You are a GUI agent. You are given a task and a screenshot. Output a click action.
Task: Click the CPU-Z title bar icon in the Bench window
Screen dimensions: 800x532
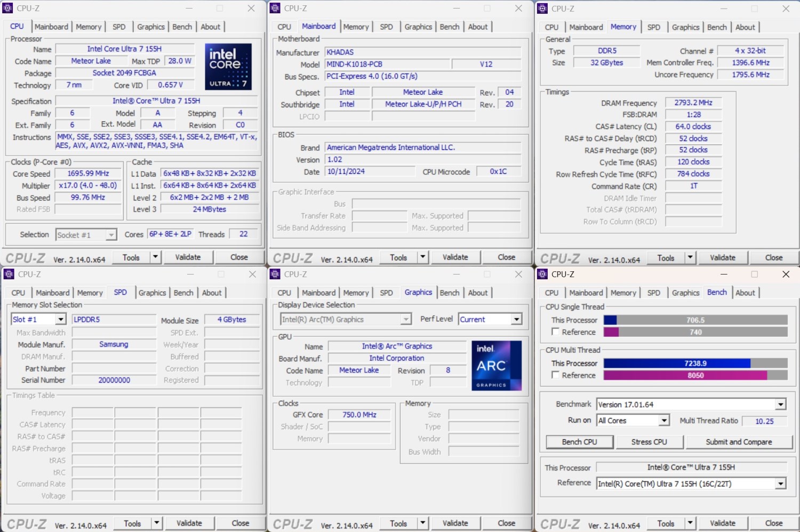pyautogui.click(x=542, y=274)
